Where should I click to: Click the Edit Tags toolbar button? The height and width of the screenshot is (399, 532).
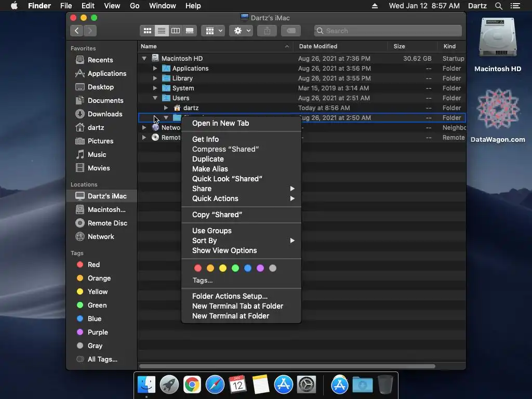coord(291,31)
